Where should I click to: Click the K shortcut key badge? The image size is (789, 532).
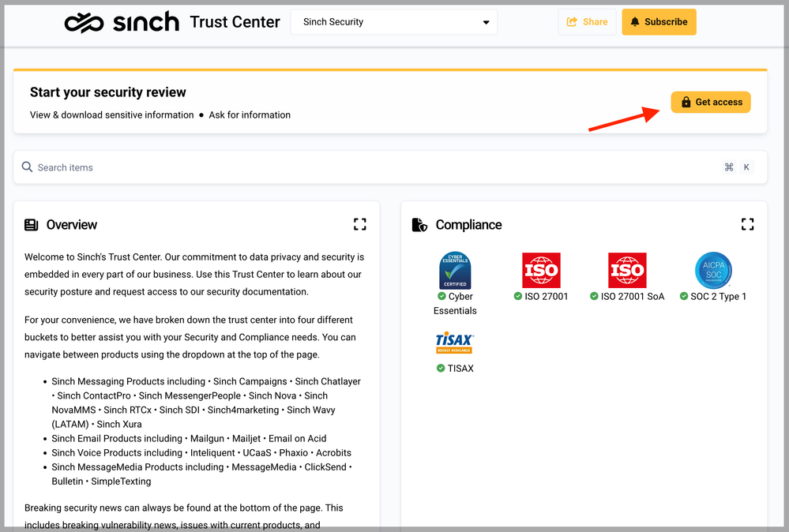(x=746, y=167)
